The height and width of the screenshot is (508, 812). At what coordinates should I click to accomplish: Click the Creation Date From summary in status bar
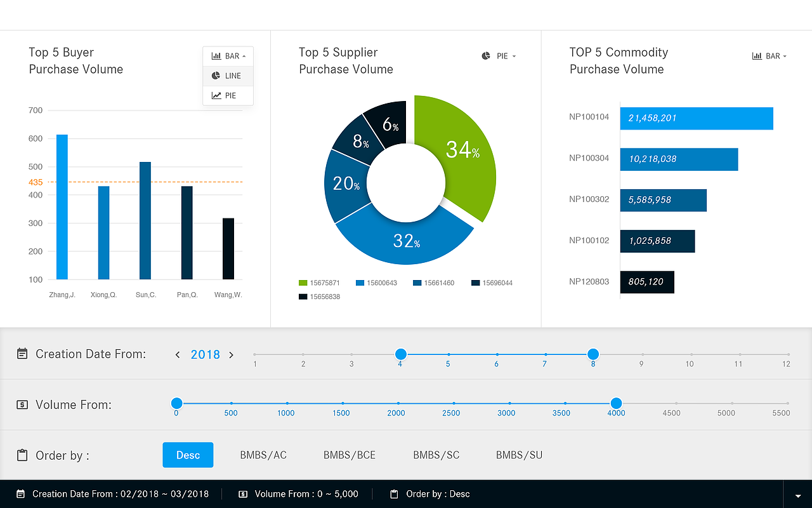tap(121, 494)
